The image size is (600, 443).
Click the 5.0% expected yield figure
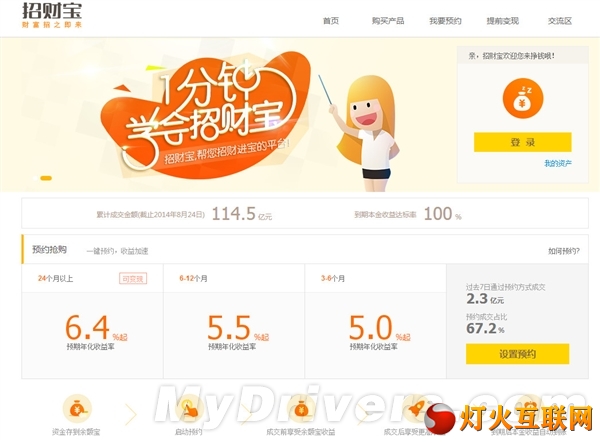click(x=379, y=328)
